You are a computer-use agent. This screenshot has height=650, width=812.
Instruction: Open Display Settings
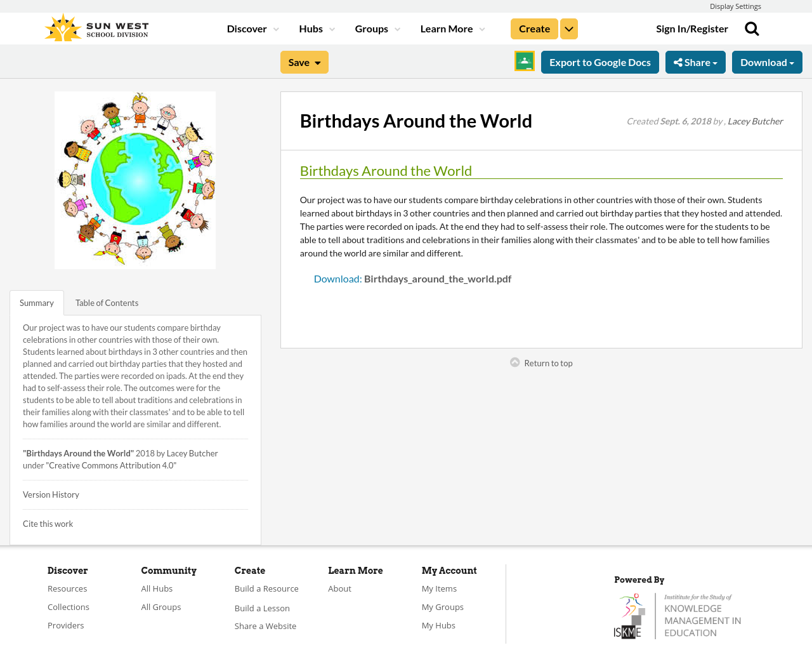(735, 5)
